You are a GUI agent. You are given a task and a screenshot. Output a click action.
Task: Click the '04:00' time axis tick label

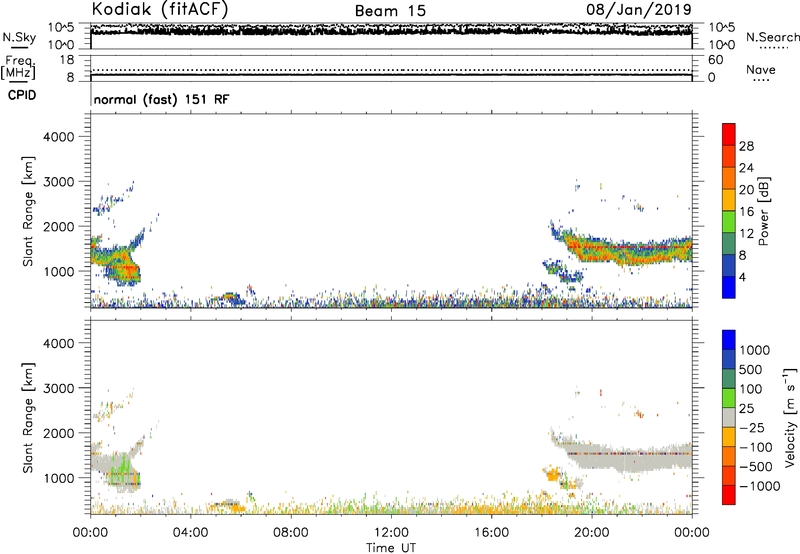tap(190, 533)
